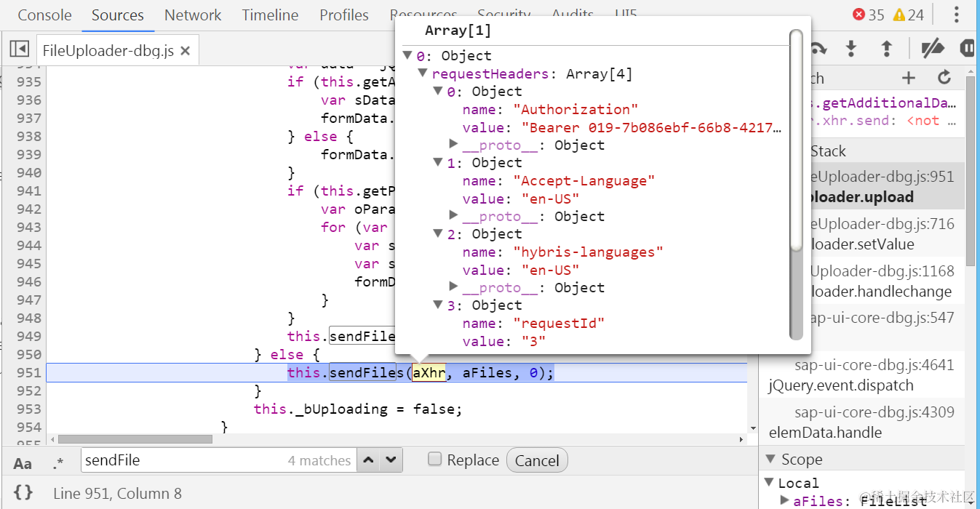Viewport: 980px width, 509px height.
Task: Toggle Deactivate breakpoints icon
Action: tap(932, 49)
